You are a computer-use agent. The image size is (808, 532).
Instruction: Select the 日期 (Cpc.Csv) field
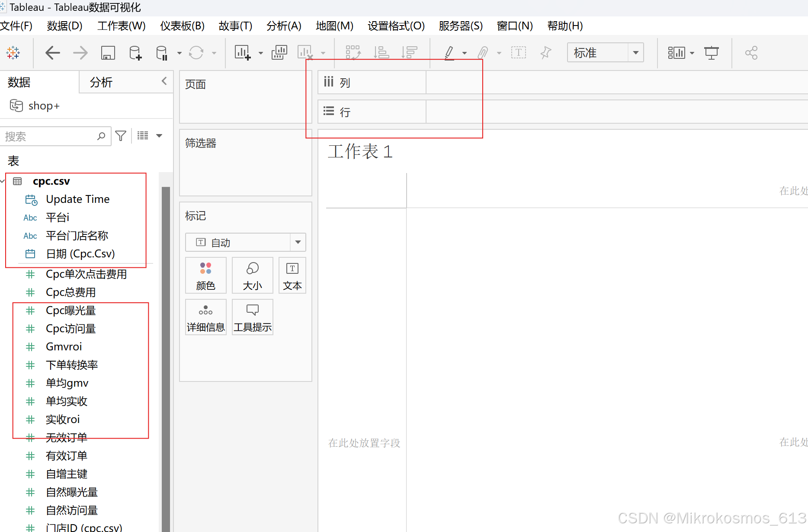[x=80, y=253]
